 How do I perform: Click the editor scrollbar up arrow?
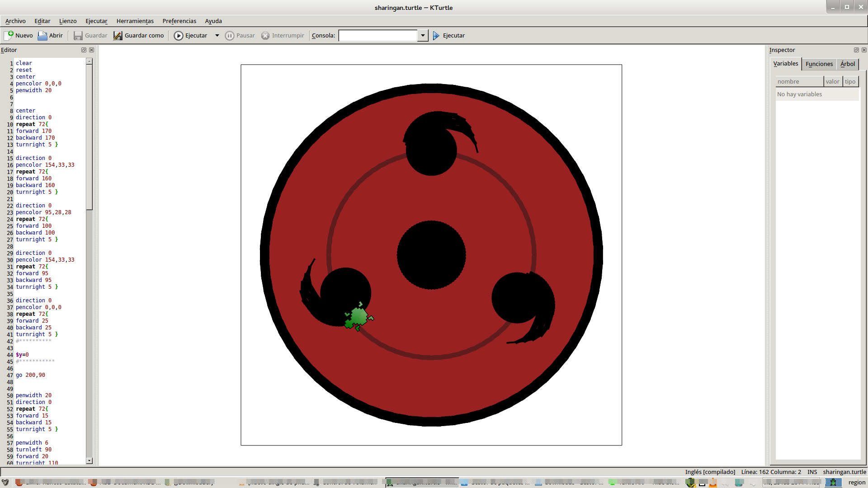[89, 61]
